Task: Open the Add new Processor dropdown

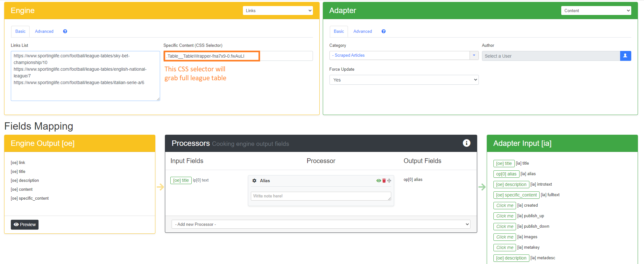Action: point(321,224)
